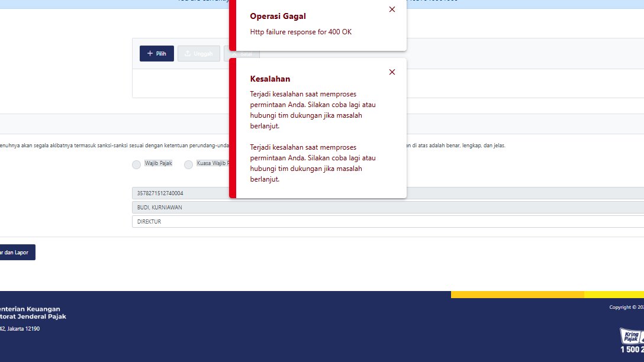Click the field containing 3578271512740004
The image size is (644, 362).
[388, 193]
